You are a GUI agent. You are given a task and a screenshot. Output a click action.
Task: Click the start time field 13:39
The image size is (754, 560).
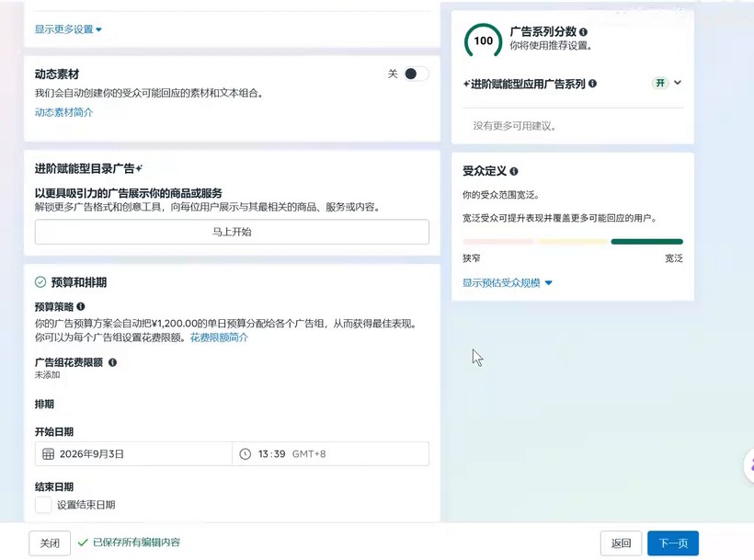pos(330,453)
